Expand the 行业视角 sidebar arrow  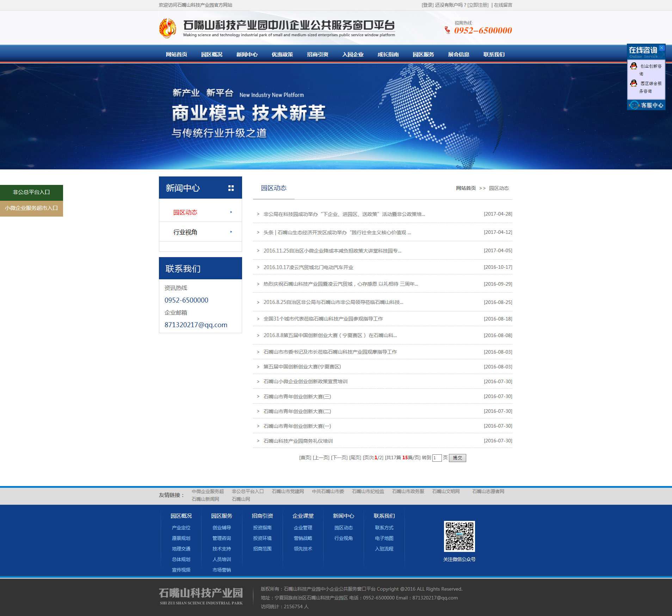click(231, 232)
